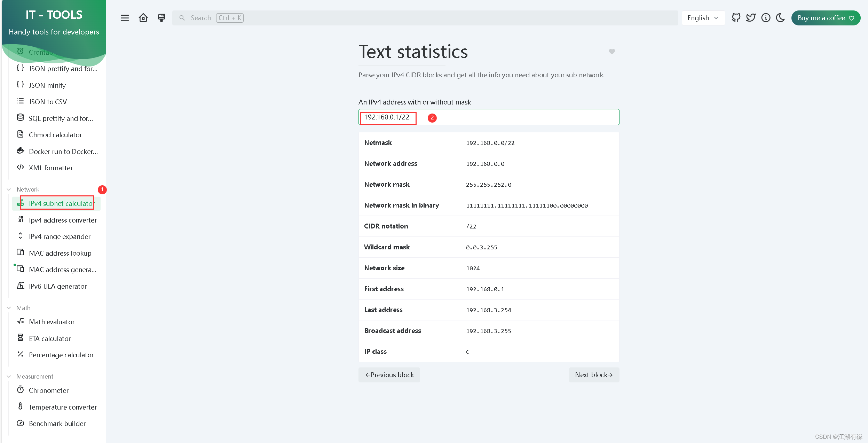The image size is (868, 443).
Task: Toggle dark mode moon icon
Action: point(780,18)
